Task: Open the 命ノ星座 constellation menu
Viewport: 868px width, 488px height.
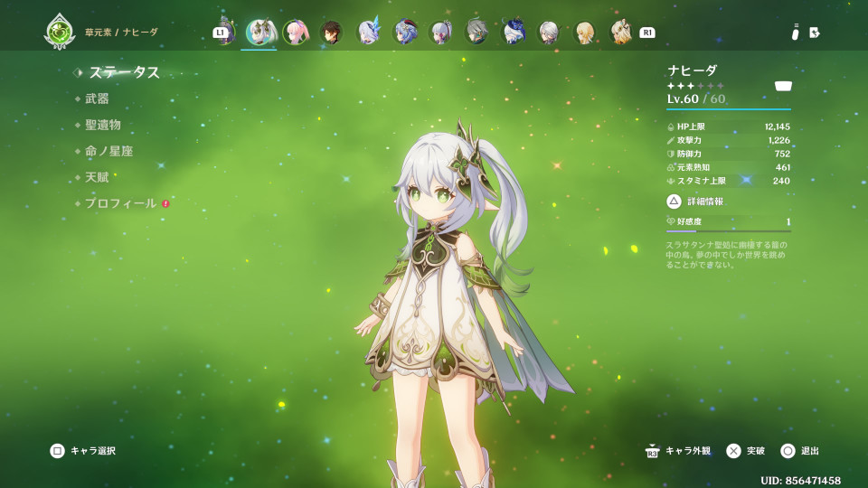Action: 109,151
